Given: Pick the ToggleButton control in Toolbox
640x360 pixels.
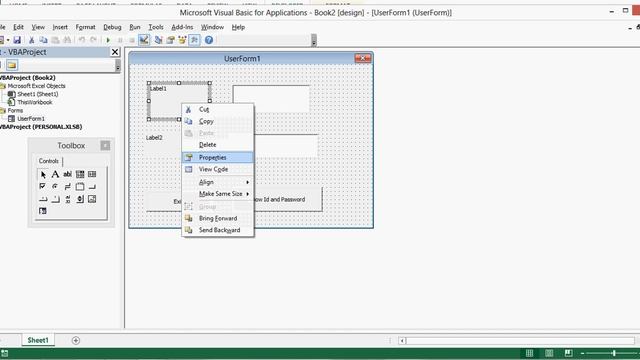Looking at the screenshot, I should tap(67, 187).
